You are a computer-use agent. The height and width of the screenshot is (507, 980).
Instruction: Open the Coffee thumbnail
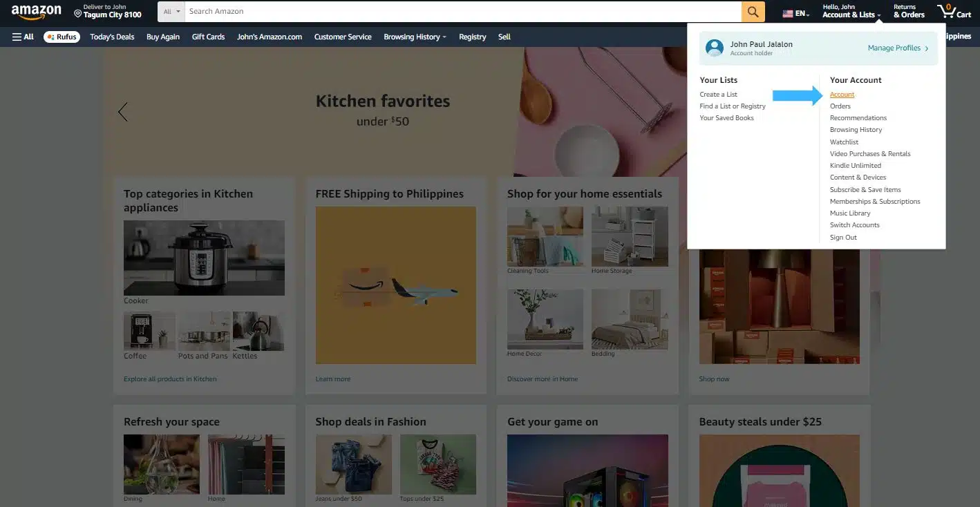[149, 330]
